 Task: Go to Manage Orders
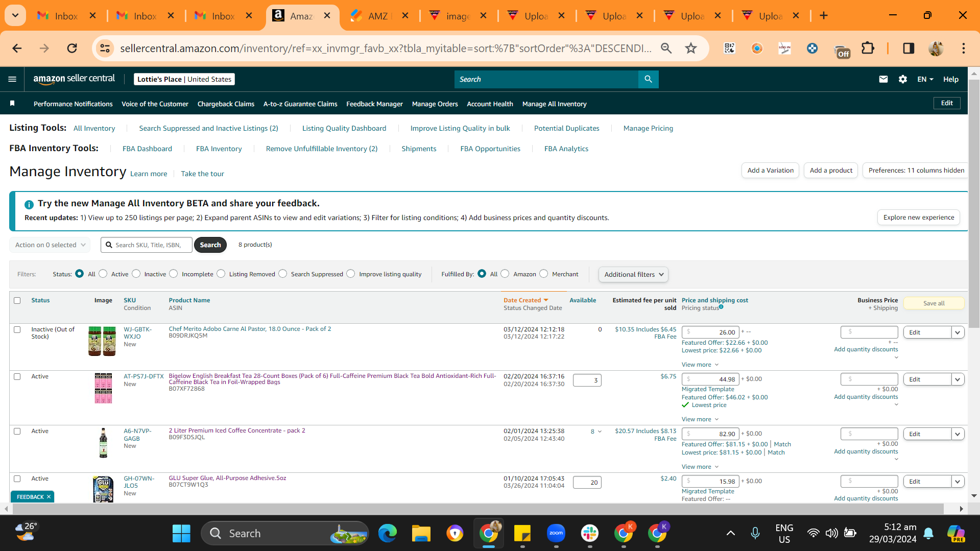point(435,104)
